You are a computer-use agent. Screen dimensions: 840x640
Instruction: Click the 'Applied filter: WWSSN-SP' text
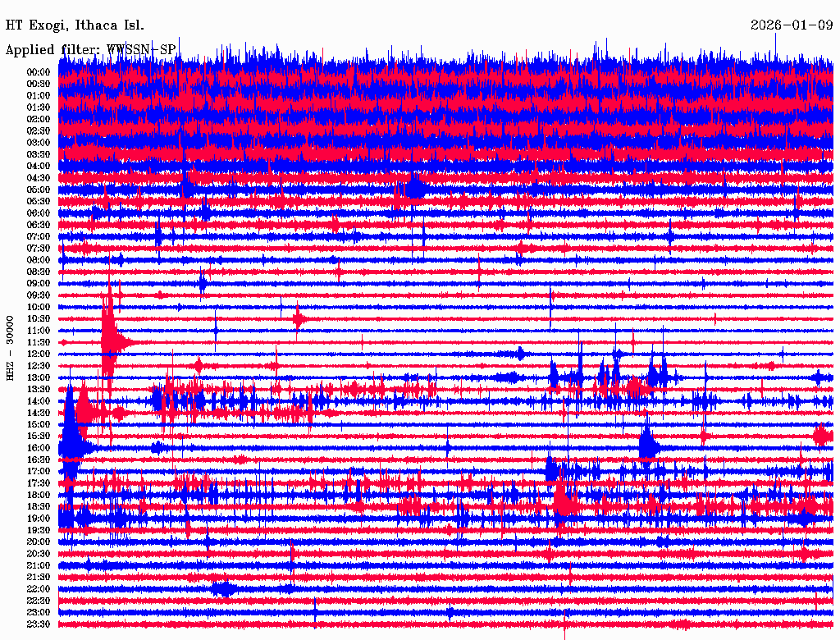pos(90,50)
